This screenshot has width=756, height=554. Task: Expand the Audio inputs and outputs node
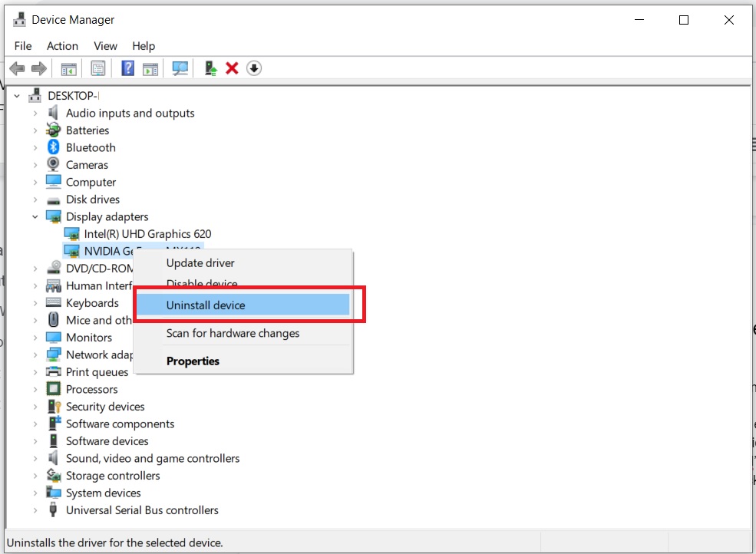point(35,114)
